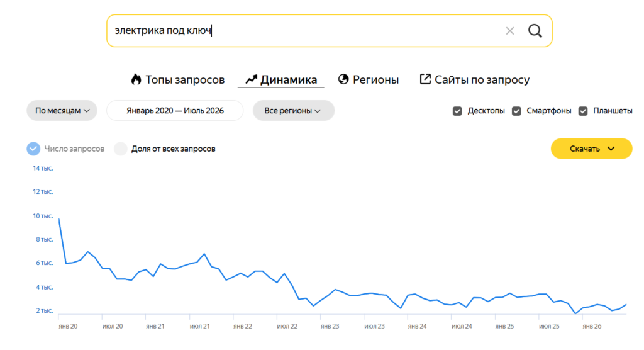Disable the Планшеты checkbox
The height and width of the screenshot is (350, 644).
pyautogui.click(x=583, y=111)
